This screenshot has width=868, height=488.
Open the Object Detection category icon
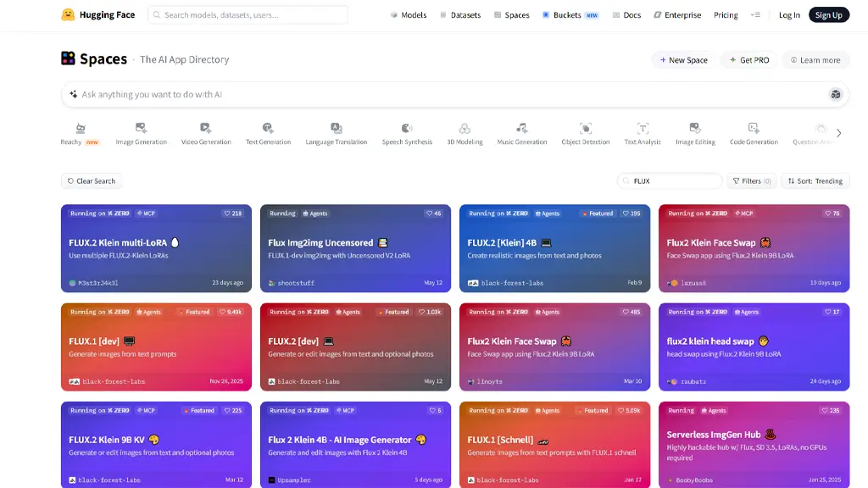585,129
